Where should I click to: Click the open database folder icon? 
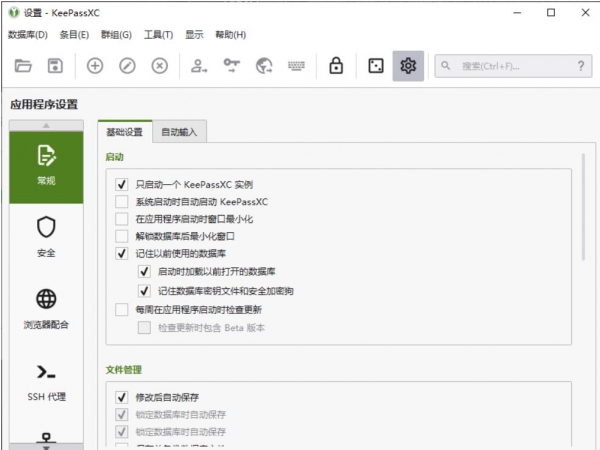(23, 66)
